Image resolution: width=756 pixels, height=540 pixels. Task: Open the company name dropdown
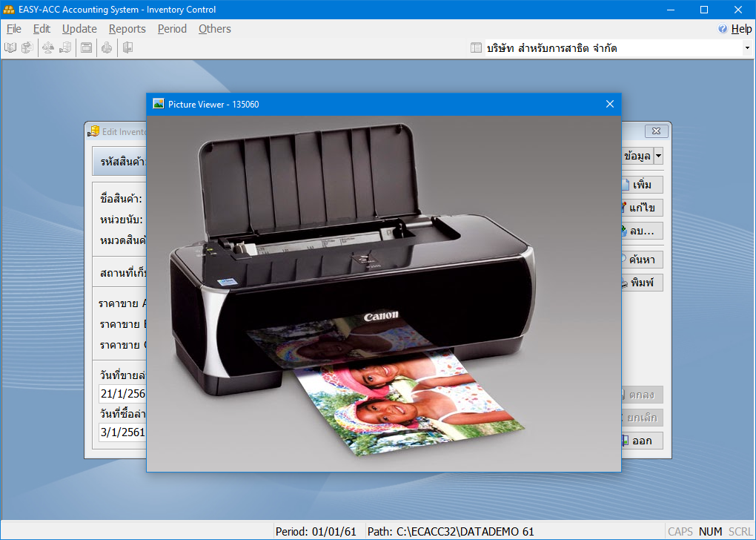(746, 48)
